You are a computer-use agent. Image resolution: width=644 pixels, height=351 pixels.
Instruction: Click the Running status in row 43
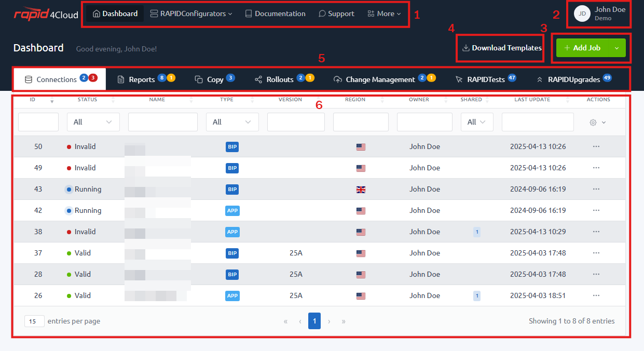[x=84, y=189]
